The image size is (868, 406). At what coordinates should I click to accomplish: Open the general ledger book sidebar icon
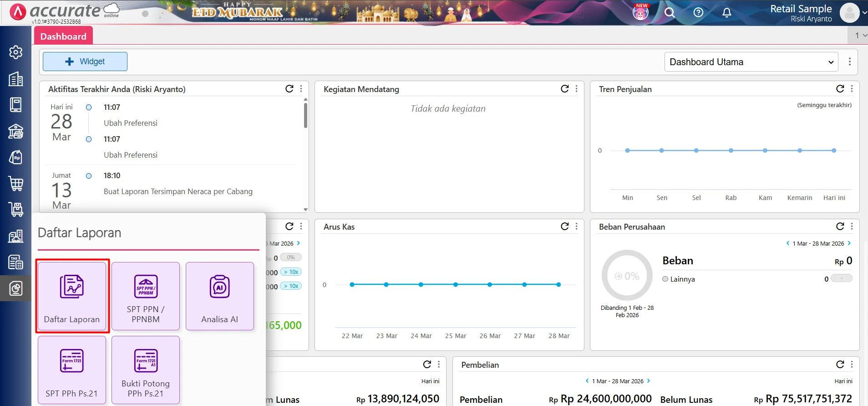[x=15, y=105]
